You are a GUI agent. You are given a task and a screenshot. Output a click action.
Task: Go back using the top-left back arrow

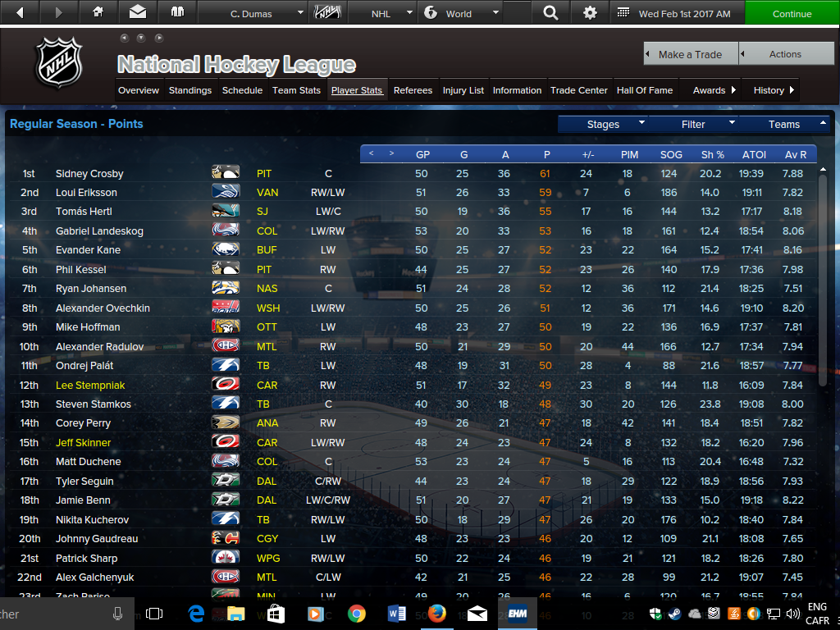[20, 12]
